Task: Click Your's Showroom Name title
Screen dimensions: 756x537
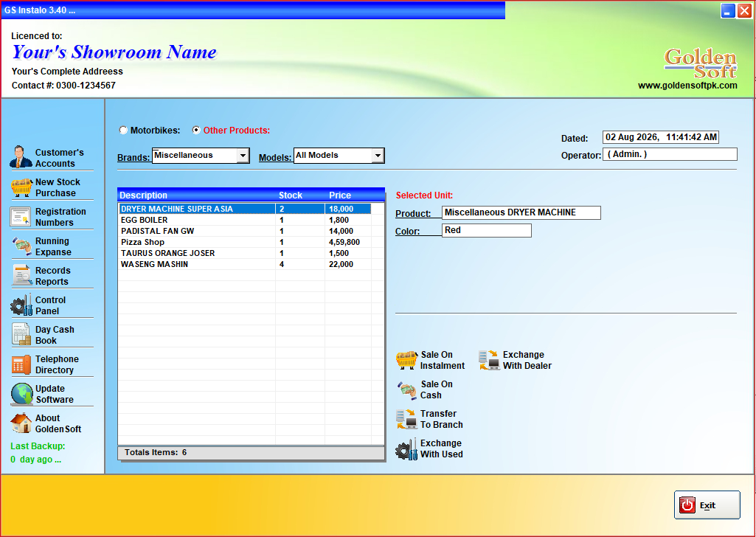Action: (x=114, y=52)
